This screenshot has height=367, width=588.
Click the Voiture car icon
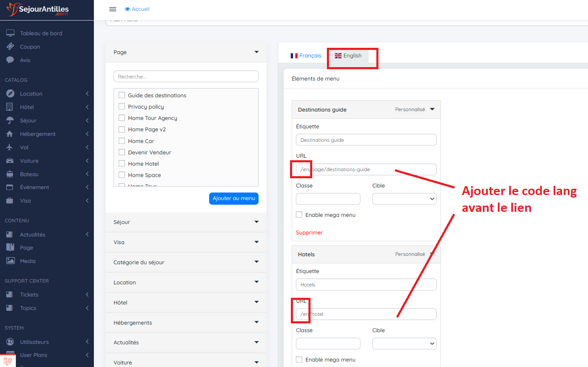click(10, 161)
